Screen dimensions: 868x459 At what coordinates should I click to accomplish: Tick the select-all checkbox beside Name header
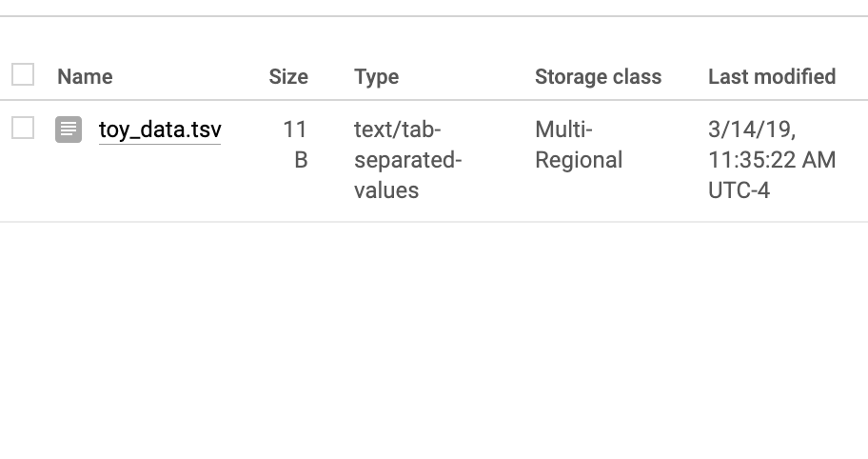tap(23, 74)
